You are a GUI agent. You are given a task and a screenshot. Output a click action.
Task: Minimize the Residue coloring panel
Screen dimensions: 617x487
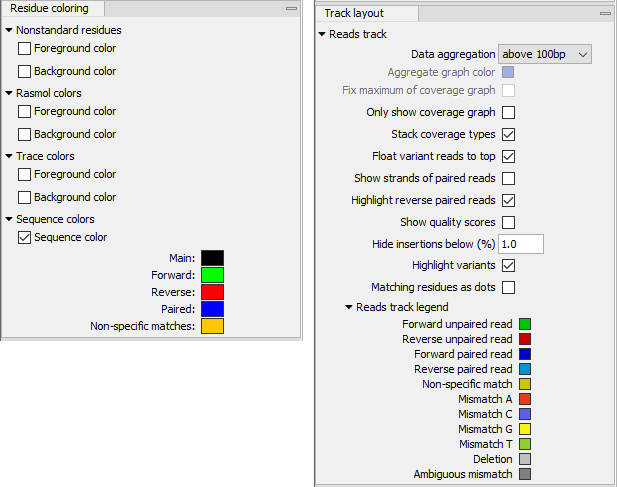[291, 8]
